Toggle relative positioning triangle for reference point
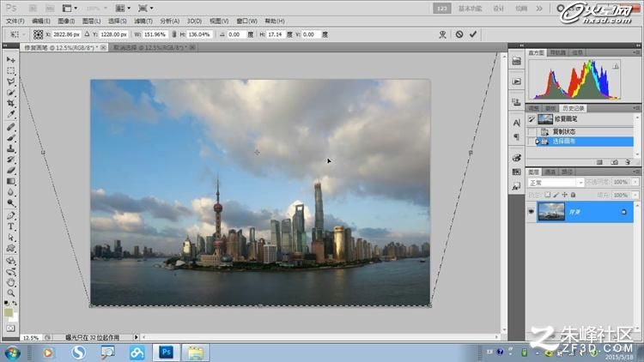The width and height of the screenshot is (644, 362). (87, 34)
